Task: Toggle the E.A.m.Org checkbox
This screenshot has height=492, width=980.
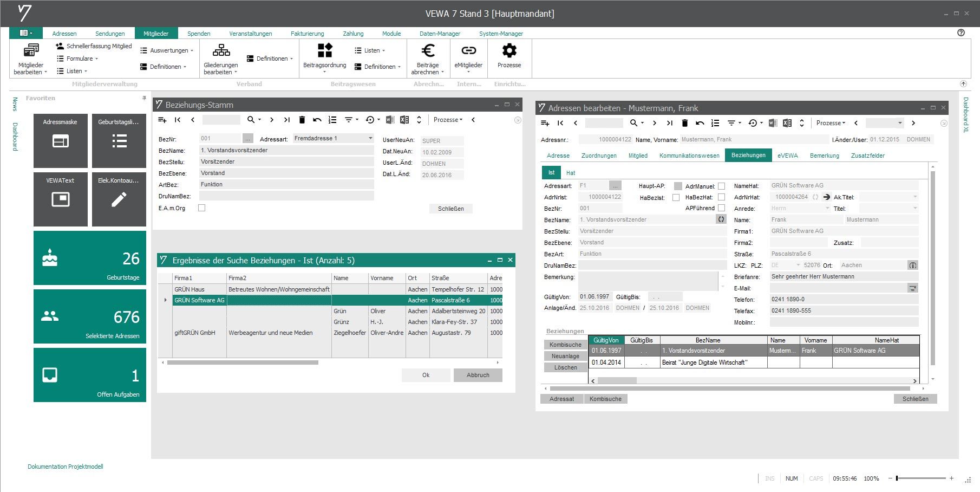Action: point(201,208)
